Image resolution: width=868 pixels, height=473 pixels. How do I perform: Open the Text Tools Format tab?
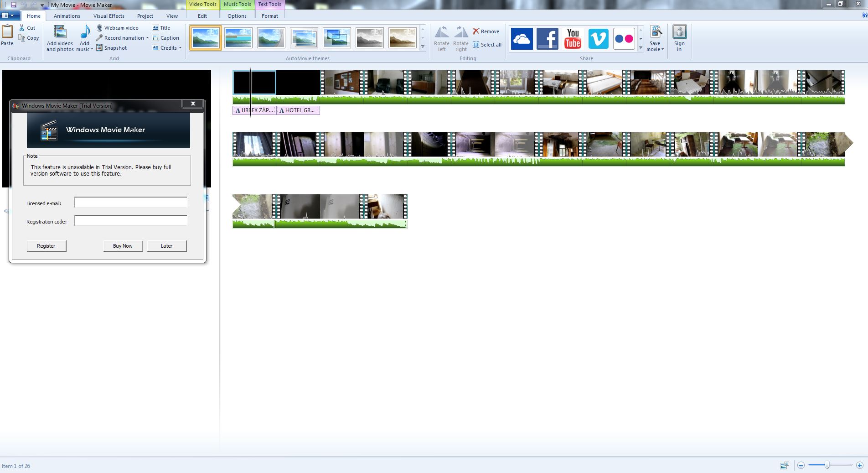point(270,16)
